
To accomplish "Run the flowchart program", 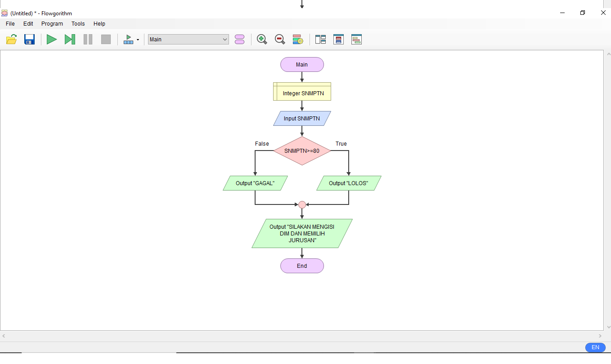I will tap(51, 39).
